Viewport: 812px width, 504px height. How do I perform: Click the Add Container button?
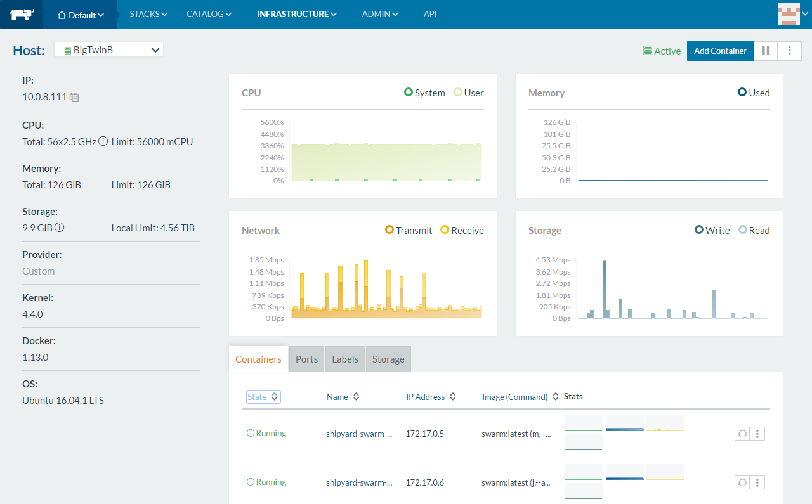[x=720, y=51]
